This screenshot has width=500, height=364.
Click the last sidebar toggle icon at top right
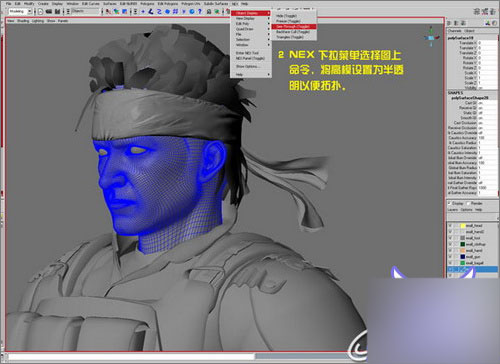493,12
